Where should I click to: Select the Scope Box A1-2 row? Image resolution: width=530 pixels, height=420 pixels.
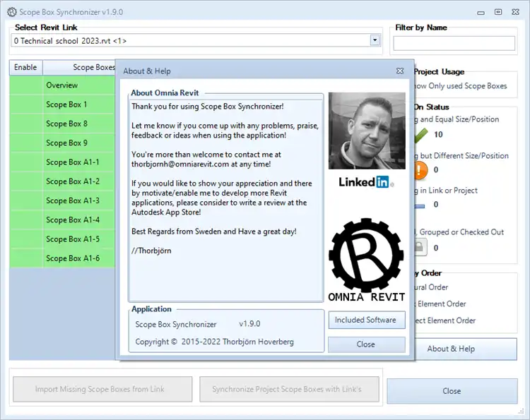(62, 181)
